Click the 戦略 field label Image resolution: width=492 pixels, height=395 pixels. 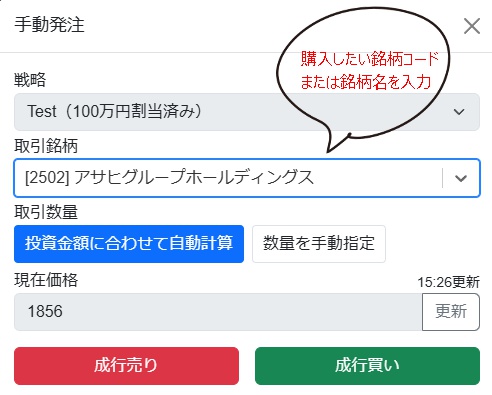(30, 80)
